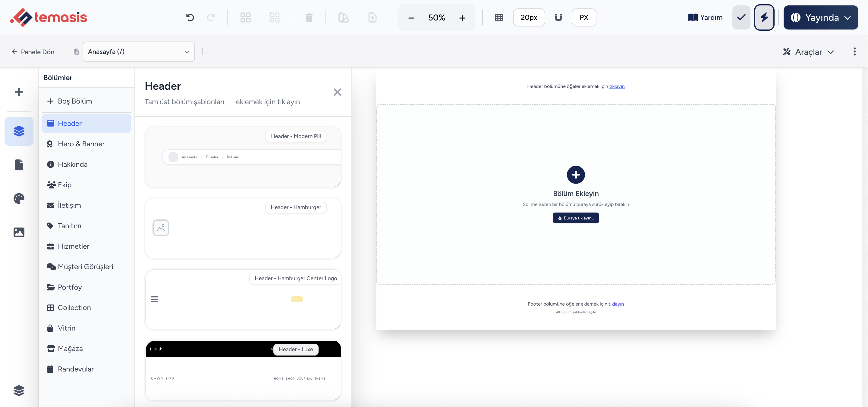Choose the Header - Luxe template thumbnail
The height and width of the screenshot is (407, 868).
(x=243, y=370)
